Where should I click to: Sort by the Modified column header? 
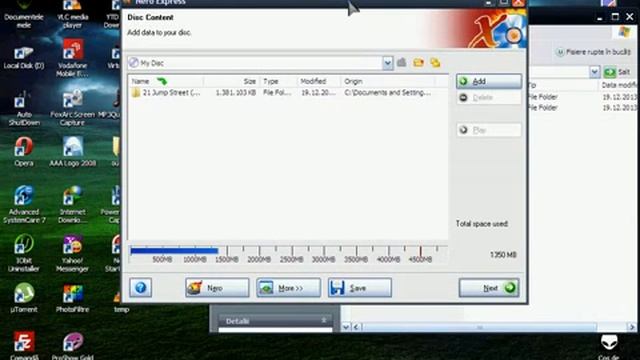(x=319, y=81)
